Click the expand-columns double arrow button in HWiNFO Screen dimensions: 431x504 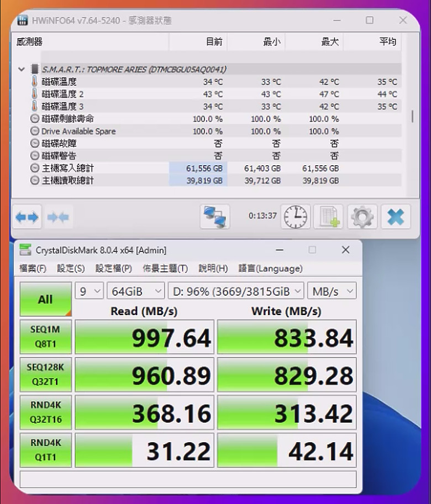27,217
